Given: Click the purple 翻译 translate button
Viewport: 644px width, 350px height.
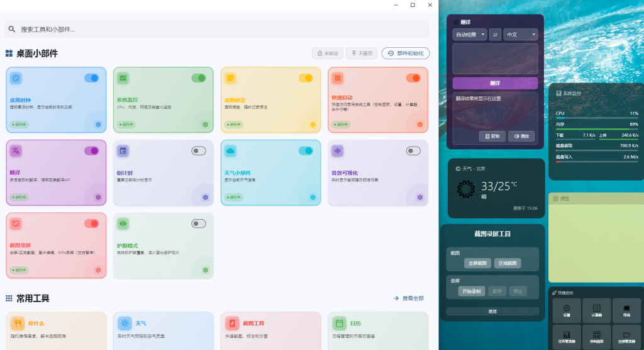Looking at the screenshot, I should [x=496, y=83].
